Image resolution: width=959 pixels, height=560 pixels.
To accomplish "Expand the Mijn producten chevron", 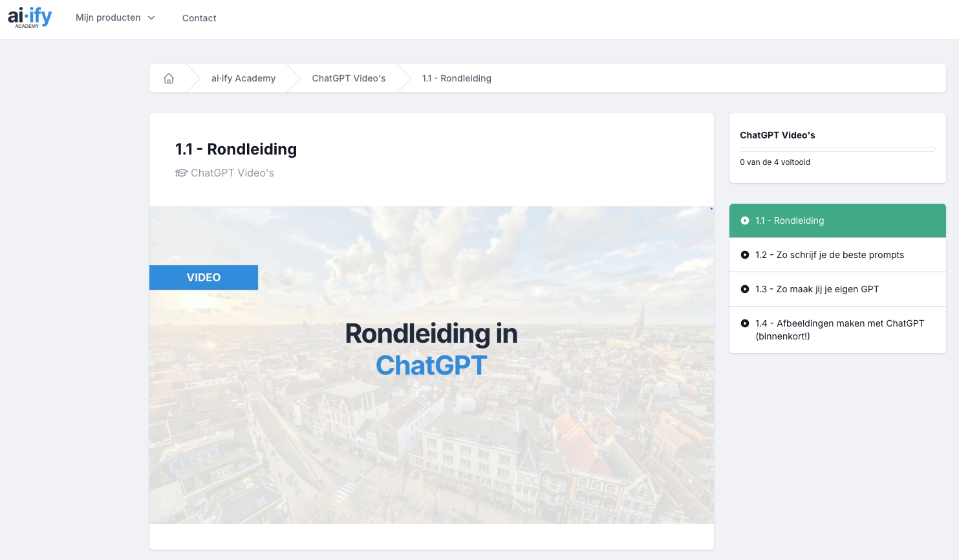I will point(151,18).
